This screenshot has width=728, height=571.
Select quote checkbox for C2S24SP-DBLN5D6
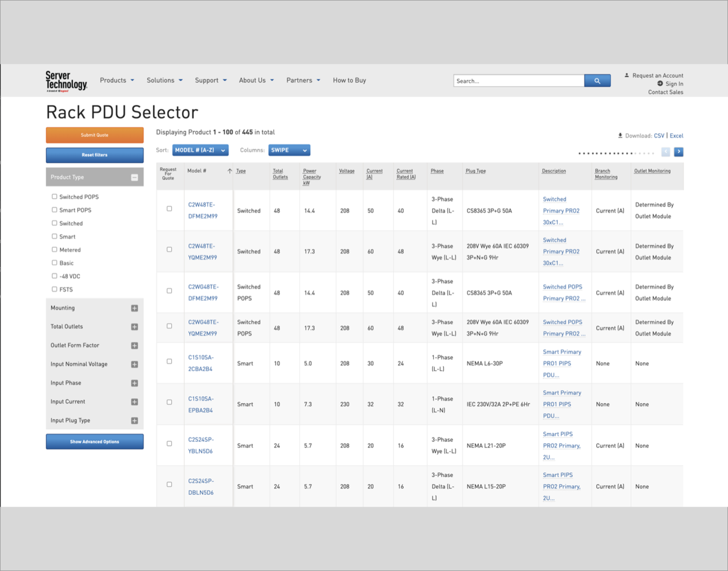click(x=169, y=485)
